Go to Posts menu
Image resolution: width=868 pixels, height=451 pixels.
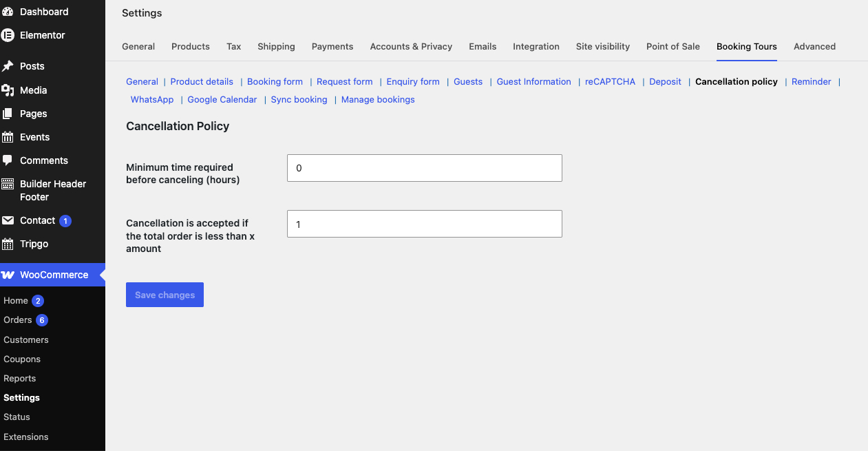click(x=32, y=66)
